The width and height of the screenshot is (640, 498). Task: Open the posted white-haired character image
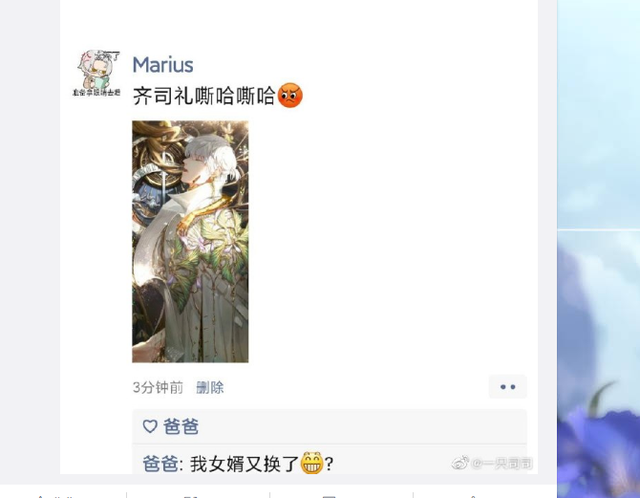pos(190,241)
